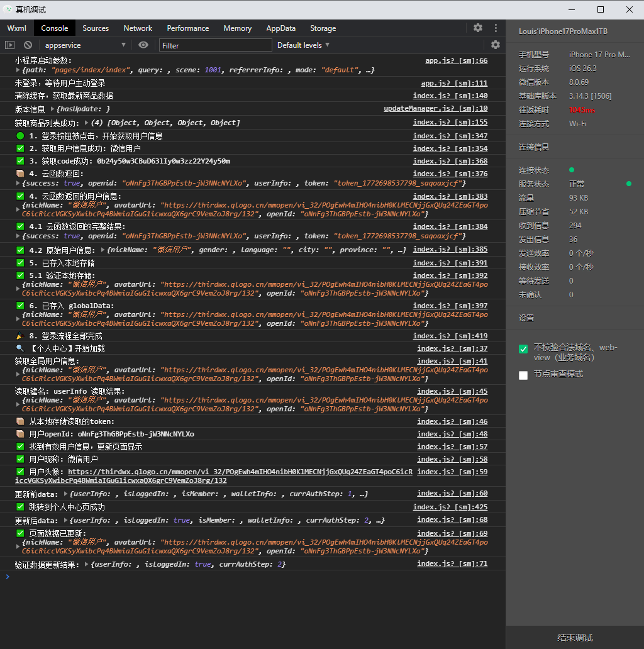Open DevTools settings gear beside tabs
644x649 pixels.
478,28
